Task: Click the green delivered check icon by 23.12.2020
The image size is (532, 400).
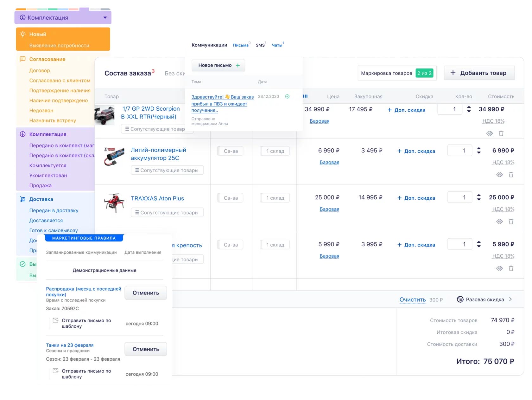Action: coord(287,96)
